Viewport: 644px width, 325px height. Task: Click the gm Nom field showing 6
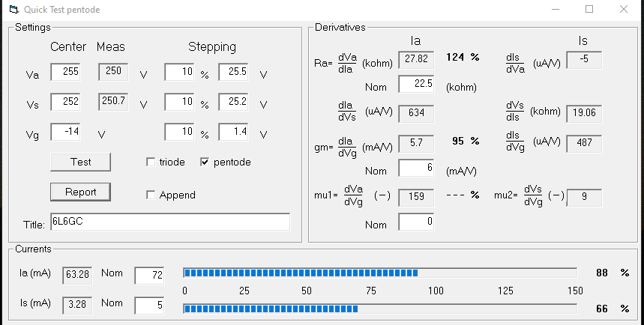coord(416,168)
